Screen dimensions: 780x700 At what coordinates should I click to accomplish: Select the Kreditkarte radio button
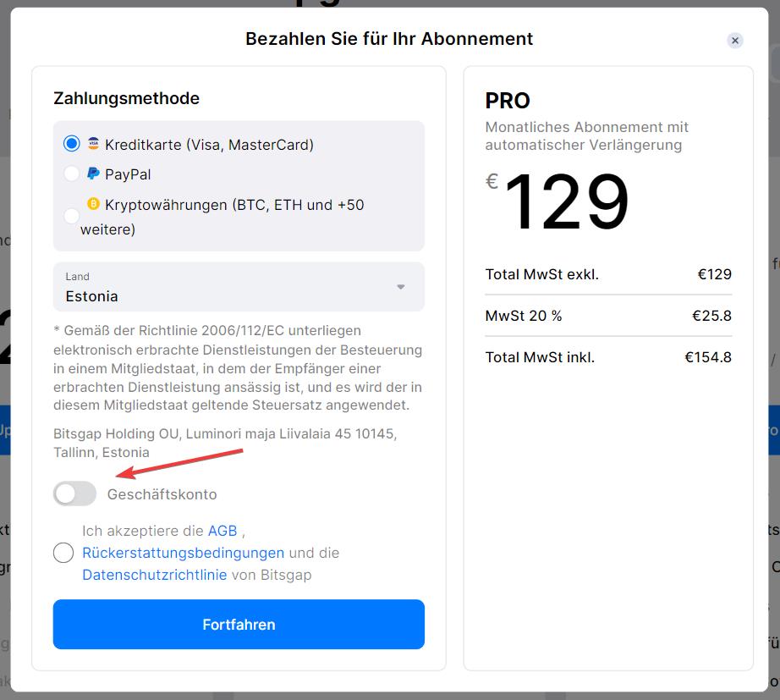[72, 144]
